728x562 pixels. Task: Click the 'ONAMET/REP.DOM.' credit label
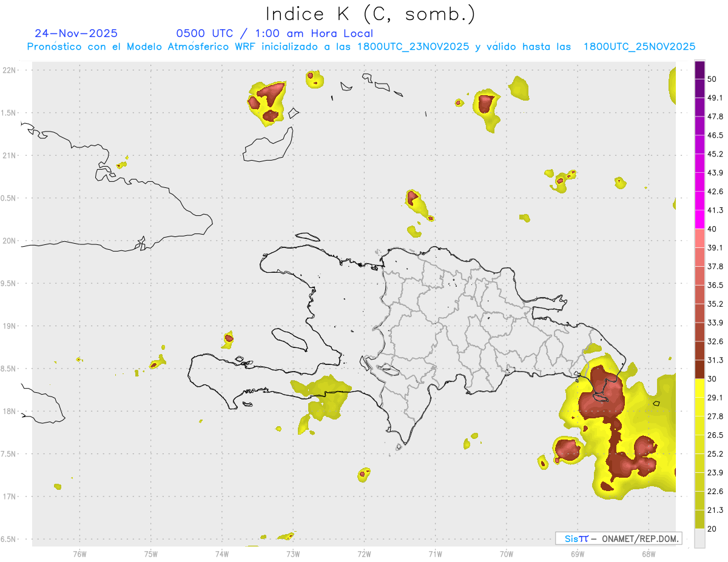[x=640, y=538]
